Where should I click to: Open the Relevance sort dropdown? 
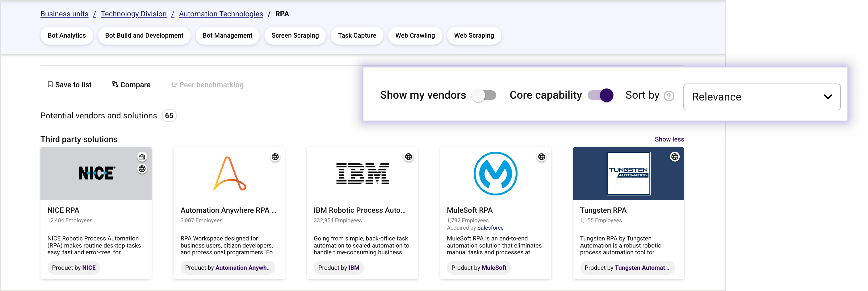click(x=762, y=97)
